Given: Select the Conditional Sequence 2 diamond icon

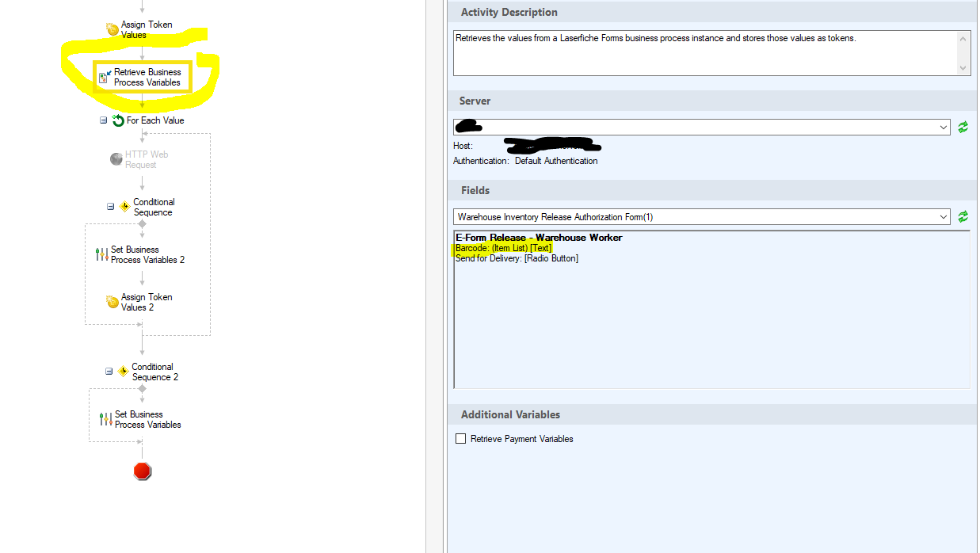Looking at the screenshot, I should click(x=123, y=372).
